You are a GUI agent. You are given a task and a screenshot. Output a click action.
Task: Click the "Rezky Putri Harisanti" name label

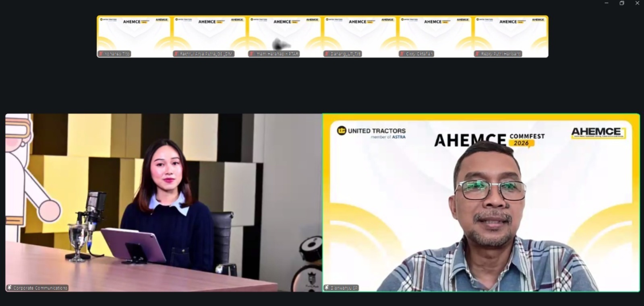point(501,54)
